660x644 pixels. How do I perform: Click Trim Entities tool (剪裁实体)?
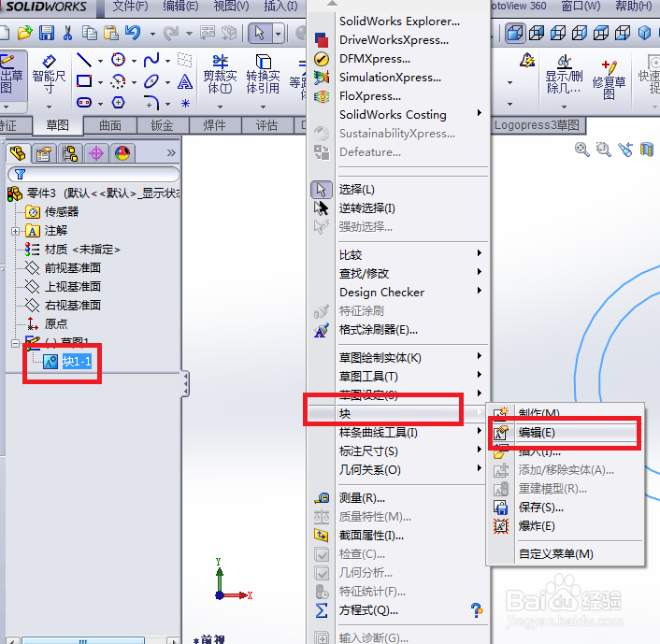coord(220,76)
